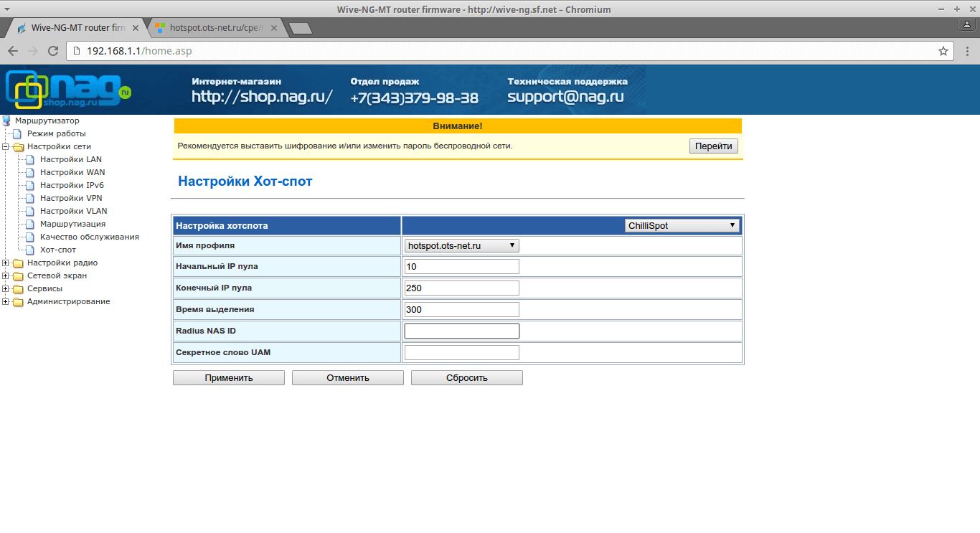This screenshot has height=533, width=980.
Task: Open Качество обслуживания page
Action: tap(90, 237)
